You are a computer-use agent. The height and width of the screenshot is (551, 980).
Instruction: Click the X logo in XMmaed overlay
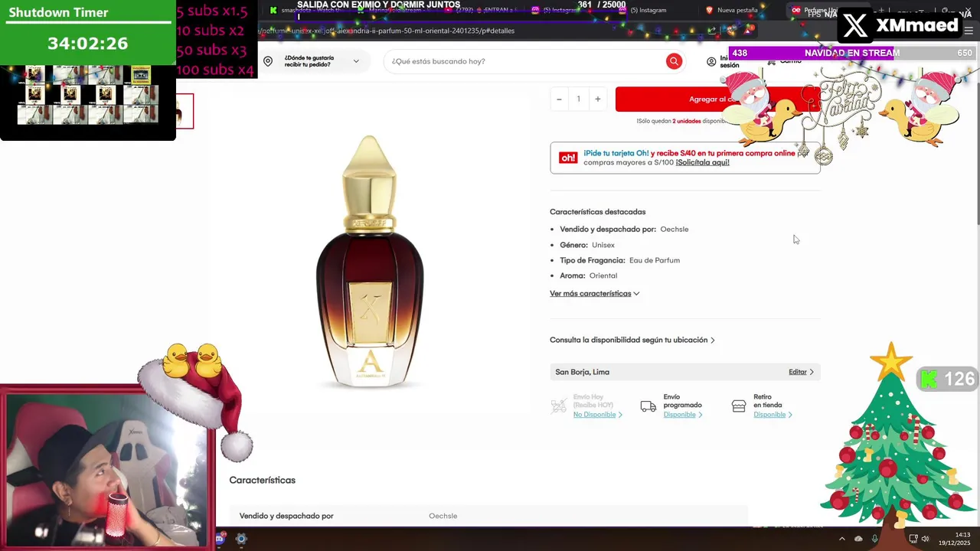coord(854,25)
